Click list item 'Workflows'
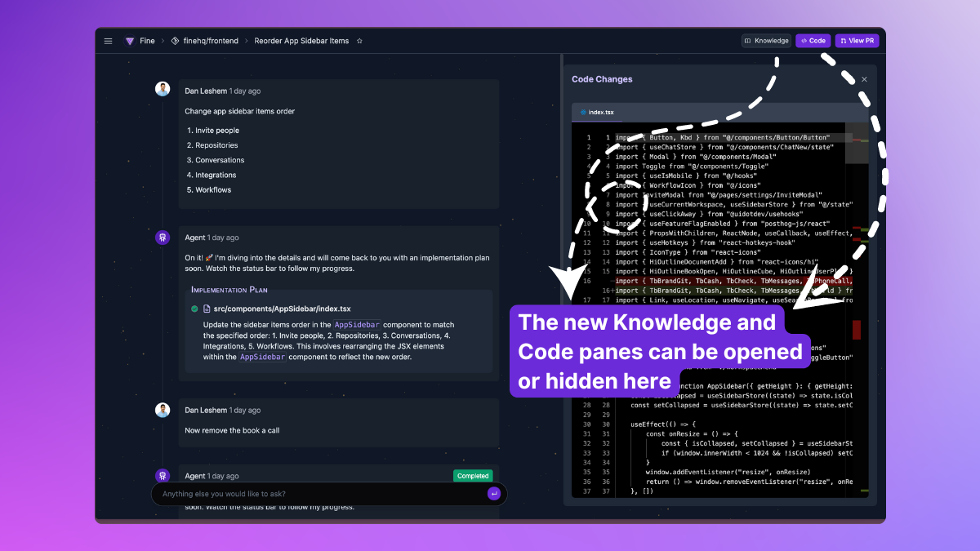This screenshot has height=551, width=980. click(x=213, y=189)
